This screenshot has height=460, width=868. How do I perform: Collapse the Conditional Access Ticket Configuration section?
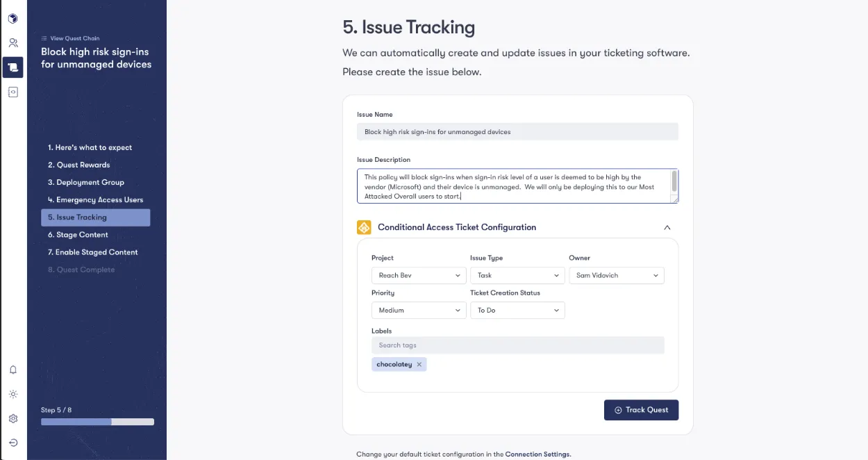pyautogui.click(x=667, y=227)
